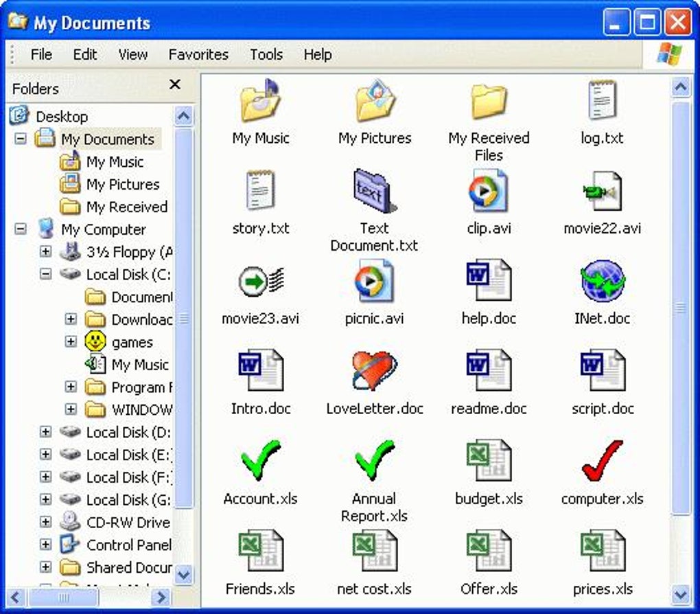Select the movie23.avi arrow icon
Screen dimensions: 700x614
[260, 282]
